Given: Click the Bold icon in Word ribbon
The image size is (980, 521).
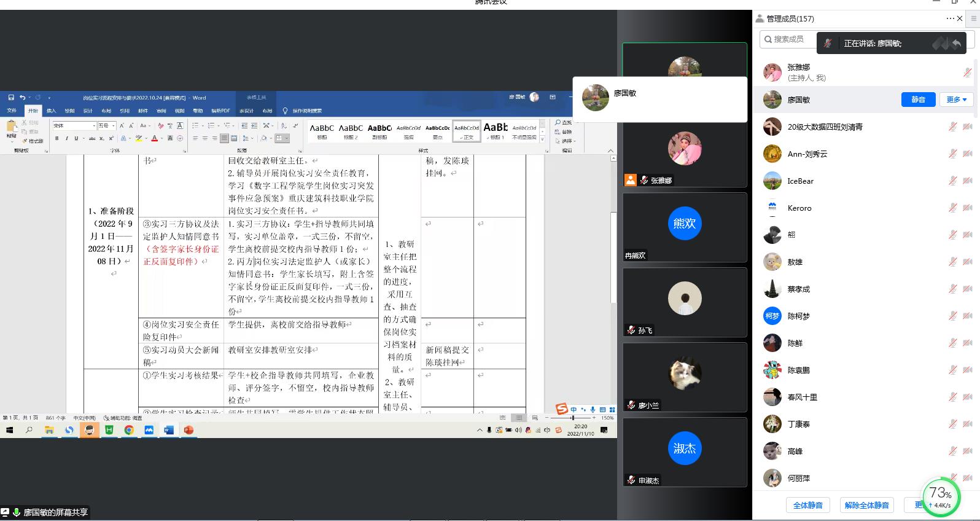Looking at the screenshot, I should point(57,138).
